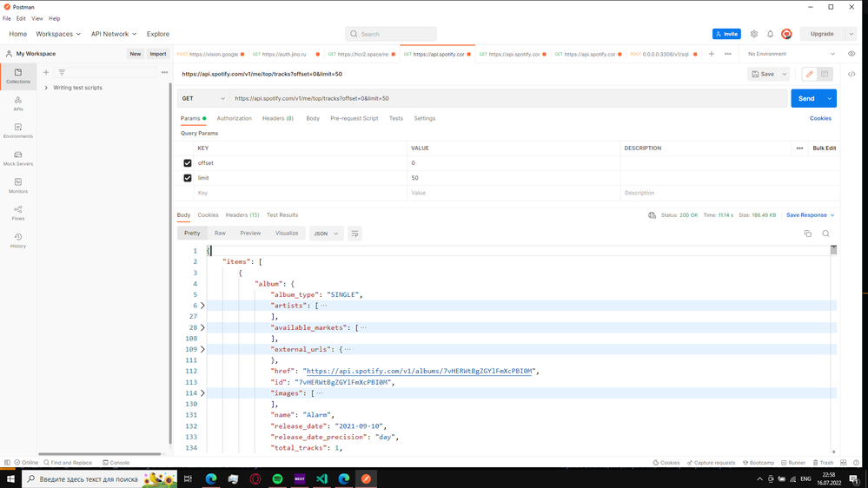This screenshot has width=868, height=488.
Task: Open the album href Spotify API link
Action: (x=419, y=372)
